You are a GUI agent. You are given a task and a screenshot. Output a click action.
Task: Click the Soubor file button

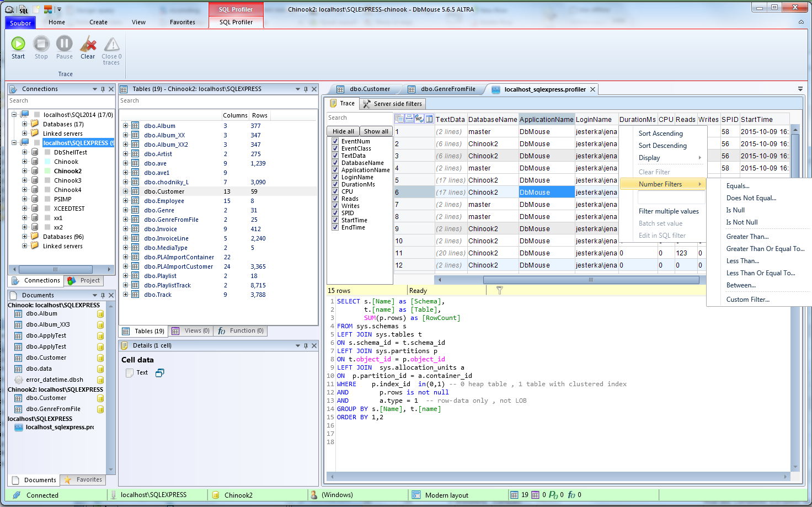pyautogui.click(x=20, y=23)
